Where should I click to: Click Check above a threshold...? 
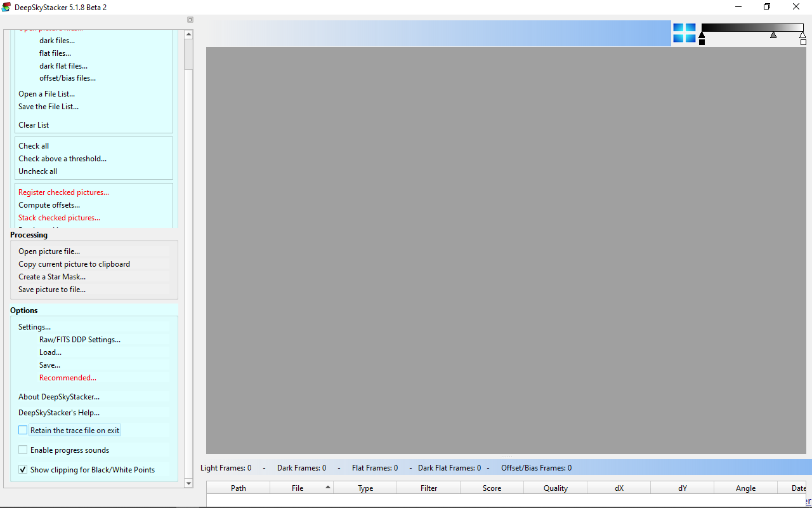pyautogui.click(x=62, y=159)
